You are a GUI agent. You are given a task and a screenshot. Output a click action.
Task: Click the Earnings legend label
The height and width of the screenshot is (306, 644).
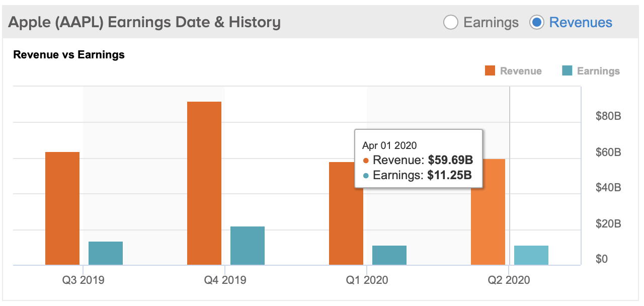[598, 71]
